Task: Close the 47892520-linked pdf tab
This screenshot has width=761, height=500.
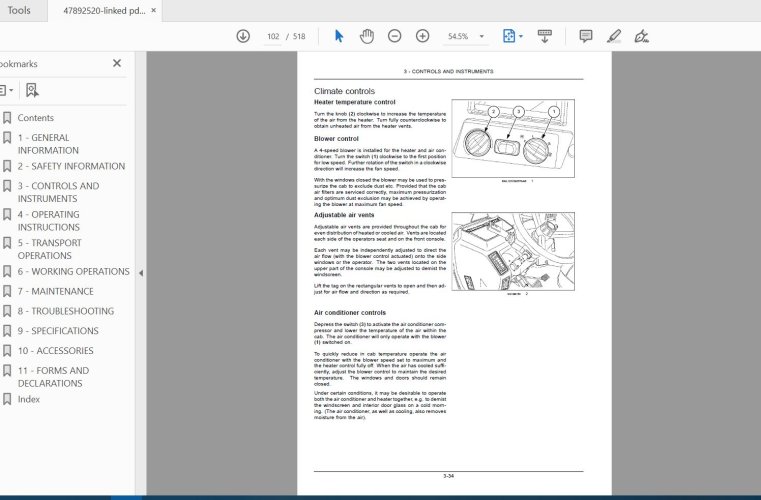Action: (x=154, y=10)
